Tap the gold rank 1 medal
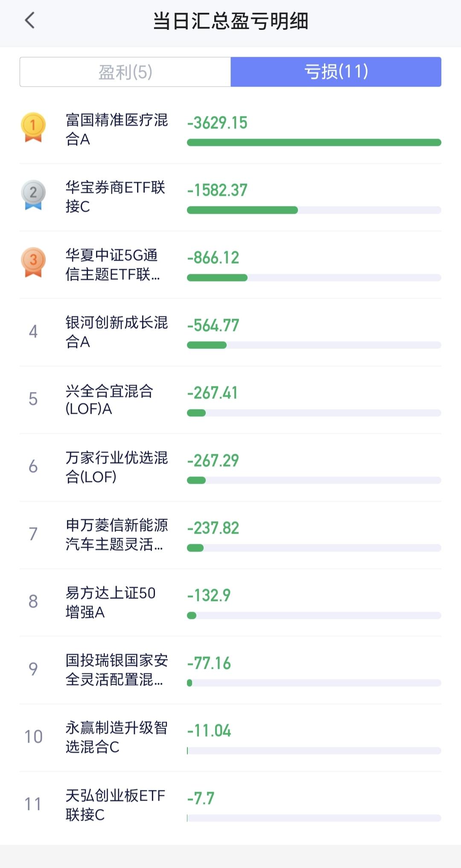 33,127
